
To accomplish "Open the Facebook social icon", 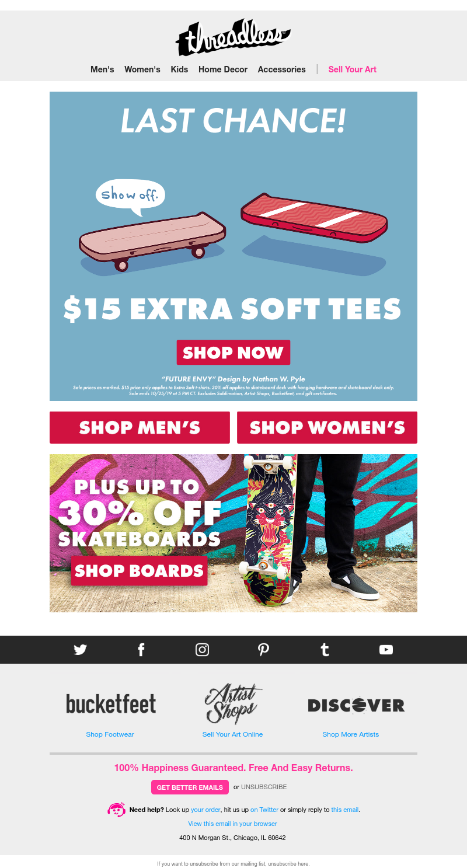I will [x=141, y=650].
